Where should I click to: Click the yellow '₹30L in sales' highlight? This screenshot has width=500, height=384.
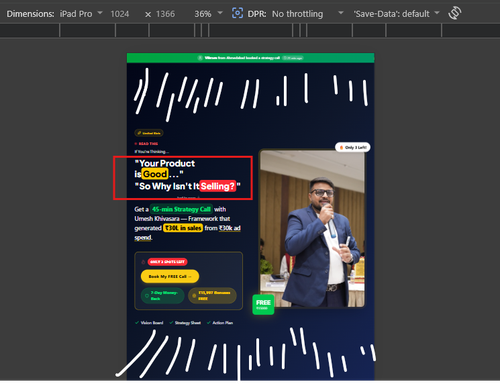[x=183, y=228]
